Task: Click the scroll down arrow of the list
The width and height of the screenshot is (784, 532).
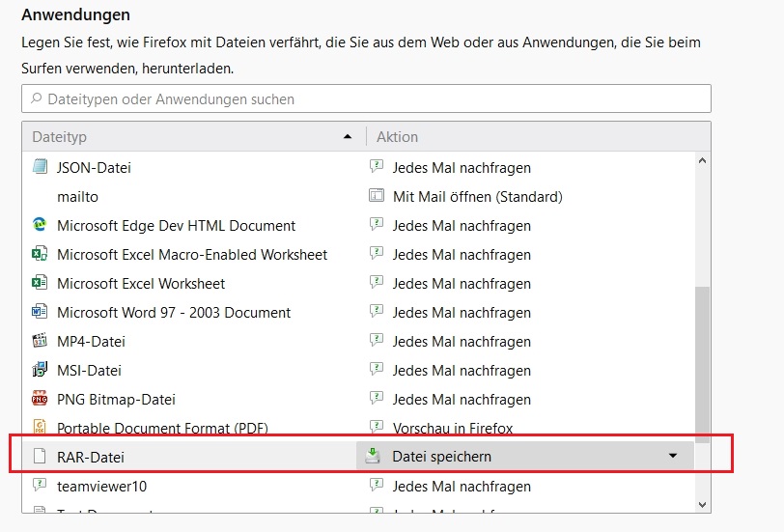Action: 702,503
